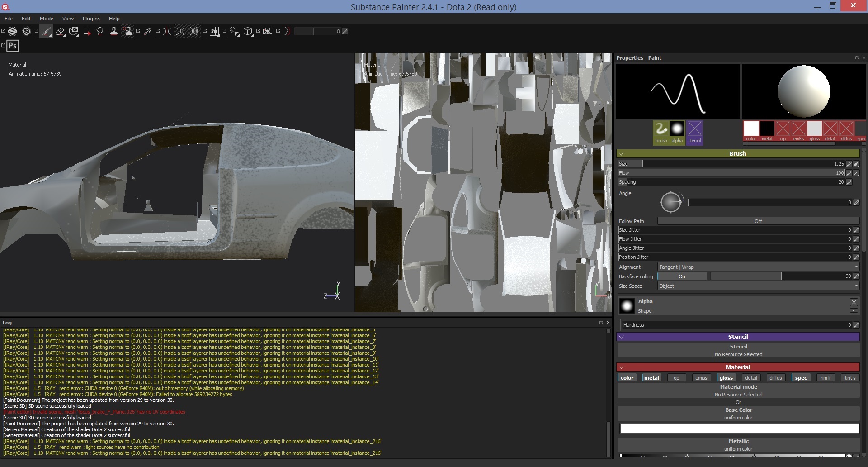This screenshot has height=467, width=868.
Task: Click the Substance hexagon logo icon
Action: point(13,31)
